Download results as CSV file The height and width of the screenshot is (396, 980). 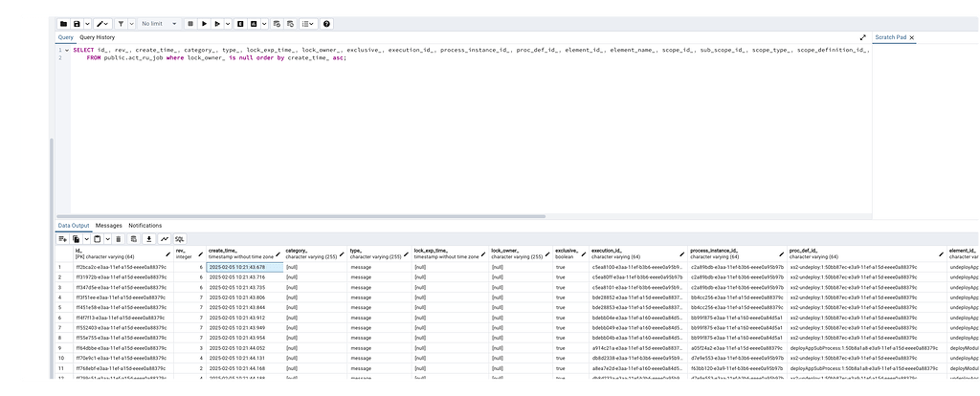click(149, 238)
